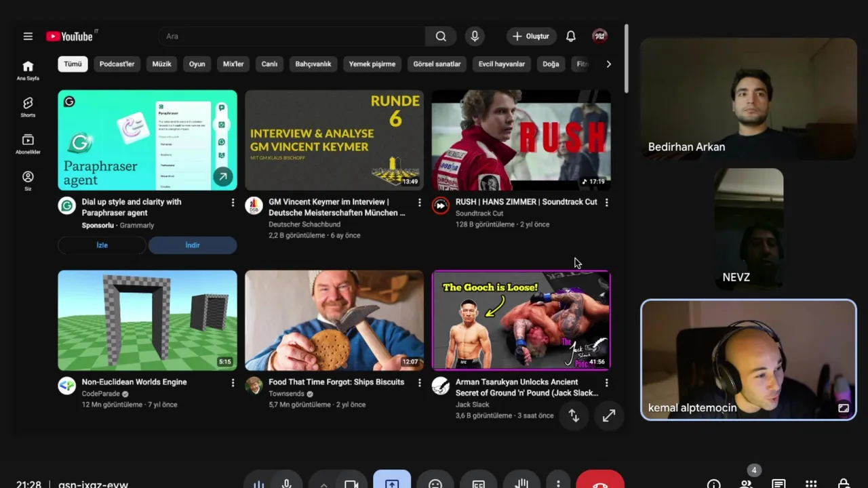Select the Yemek pişirme filter chip
Screen dimensions: 868x488
[372, 64]
